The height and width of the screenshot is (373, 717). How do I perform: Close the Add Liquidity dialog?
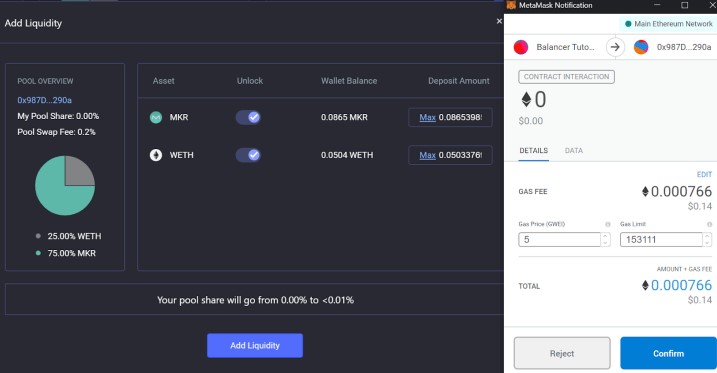tap(499, 21)
